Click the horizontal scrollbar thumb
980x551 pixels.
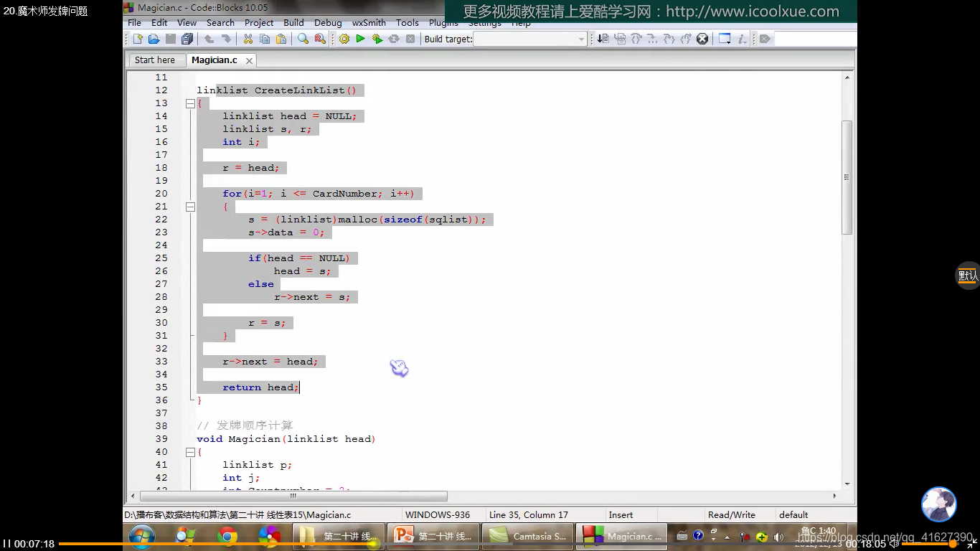pos(293,496)
